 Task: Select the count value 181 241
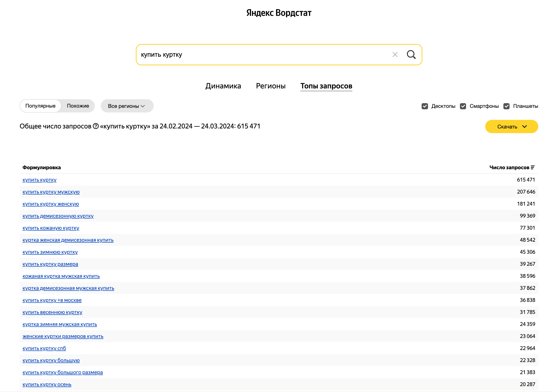point(526,204)
